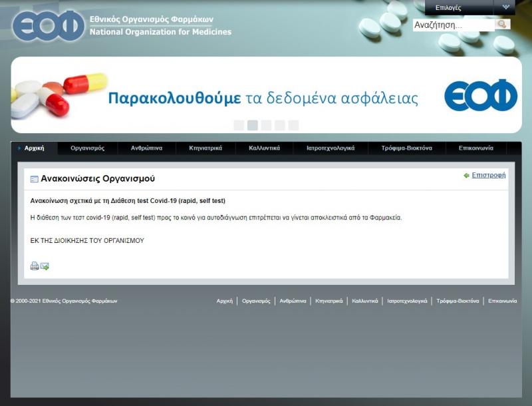Viewport: 532px width, 406px height.
Task: Click the ΕΚ ΤΗΣ ΔΙΟΙΚΗΣΗΣ ΤΟΥ ΟΡΓΑΝΙΣΜΟΥ signature line
Action: 87,241
